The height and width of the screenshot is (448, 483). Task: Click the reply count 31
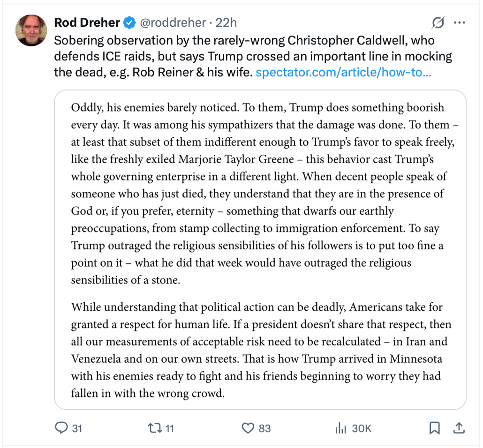pos(77,428)
